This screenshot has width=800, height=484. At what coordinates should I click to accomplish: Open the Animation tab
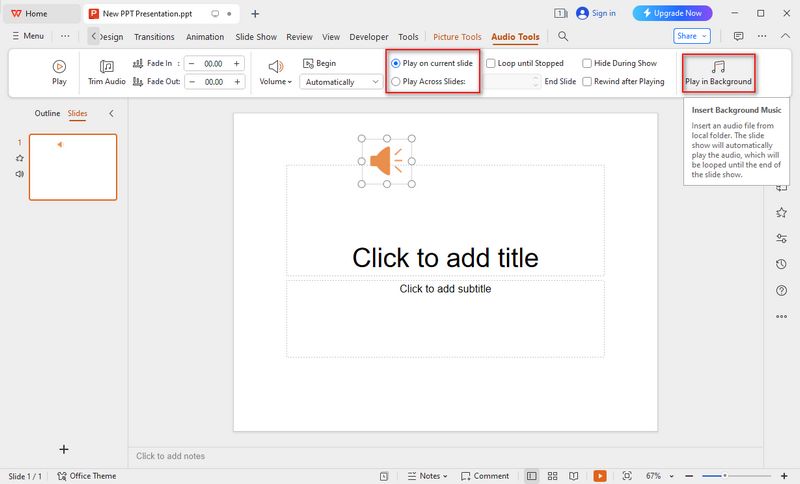pos(205,37)
